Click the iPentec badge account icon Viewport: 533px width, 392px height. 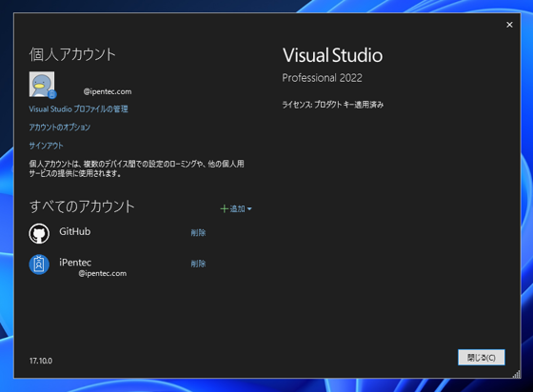point(39,265)
